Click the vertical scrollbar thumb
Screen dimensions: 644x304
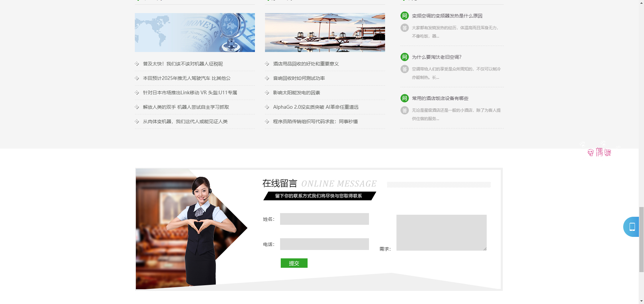coord(641,240)
